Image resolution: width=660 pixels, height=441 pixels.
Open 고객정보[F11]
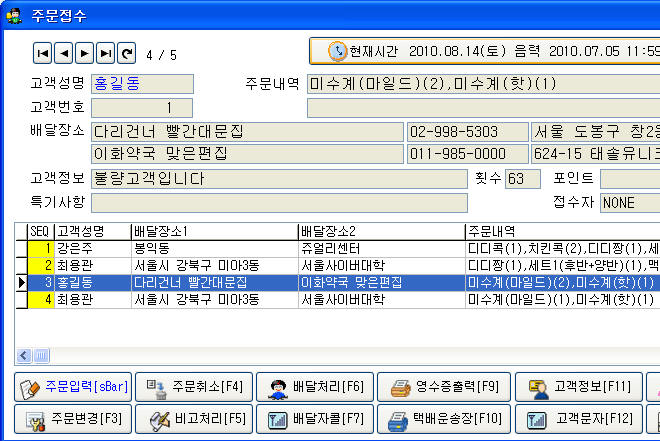tap(579, 387)
